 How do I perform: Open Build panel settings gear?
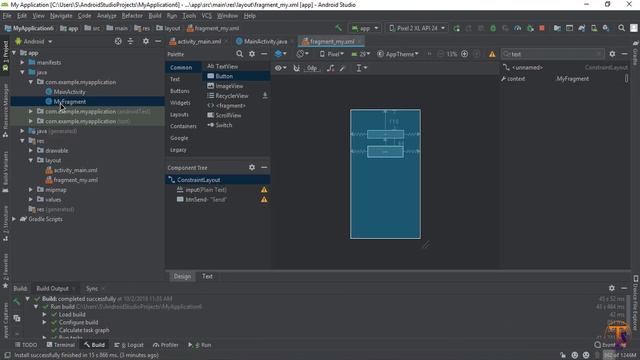611,288
